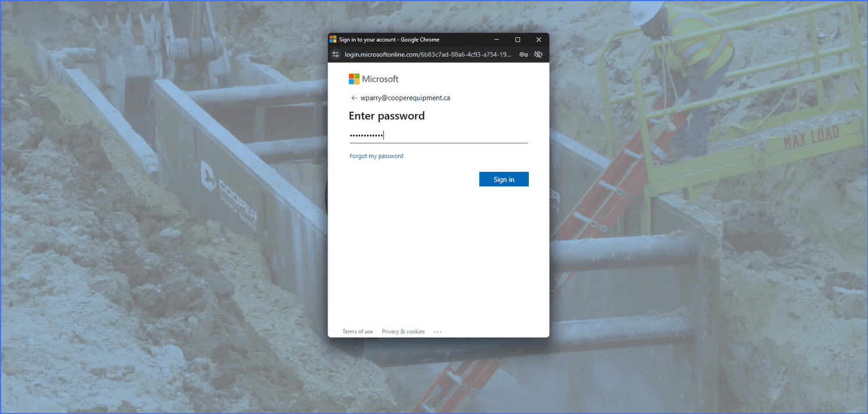Go back using the arrow beside the email
Viewport: 868px width, 414px height.
point(354,98)
